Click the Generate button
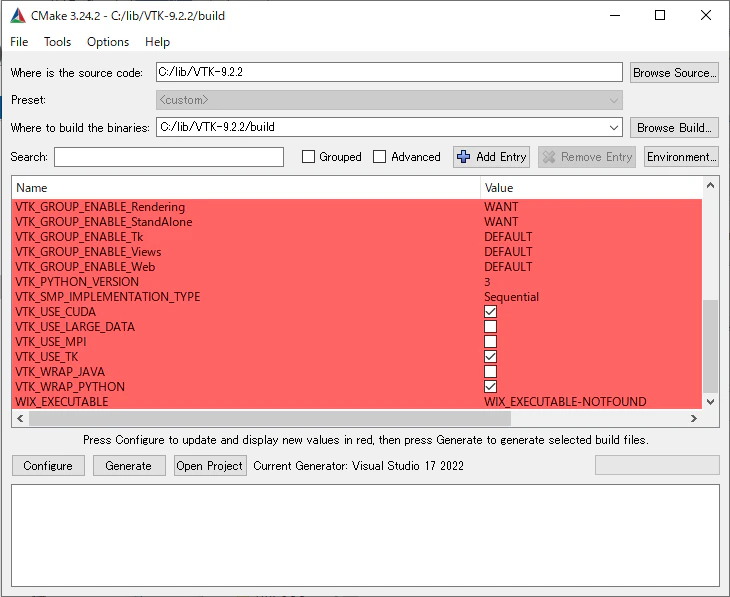 (129, 466)
